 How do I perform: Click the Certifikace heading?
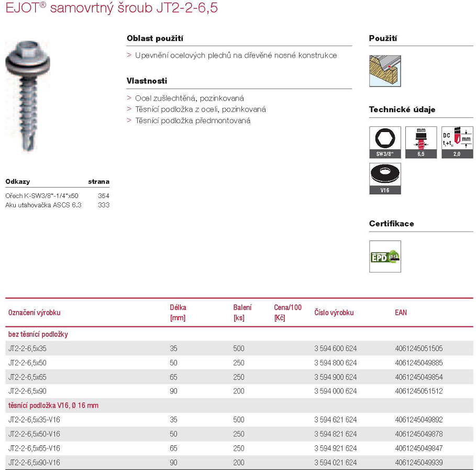coord(391,224)
